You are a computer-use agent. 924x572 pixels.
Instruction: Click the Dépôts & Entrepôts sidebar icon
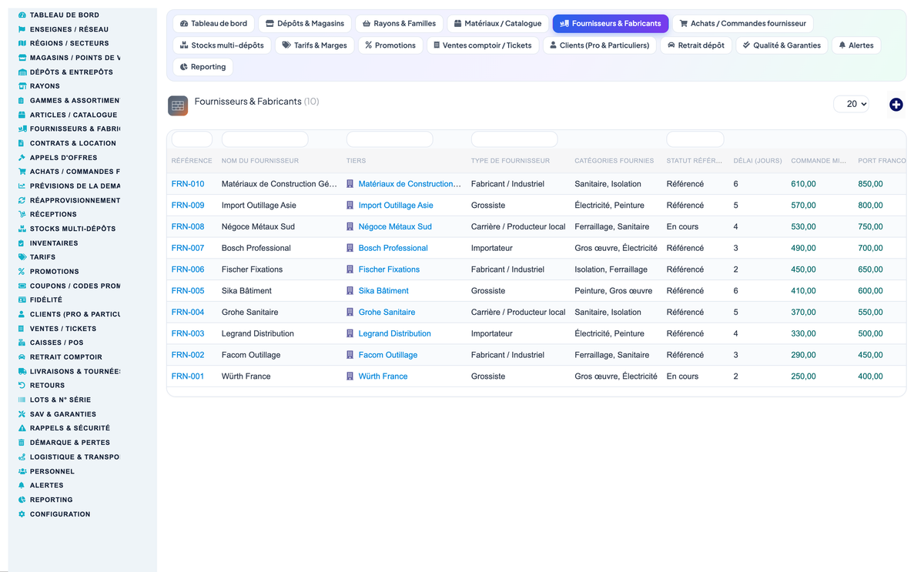(22, 72)
